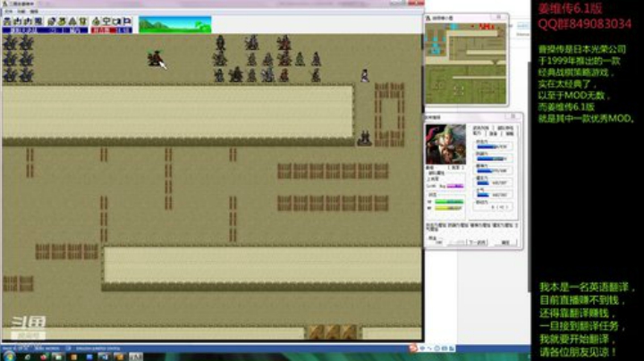Click first icon in the middle toolbar group
The image size is (644, 361).
pyautogui.click(x=52, y=21)
